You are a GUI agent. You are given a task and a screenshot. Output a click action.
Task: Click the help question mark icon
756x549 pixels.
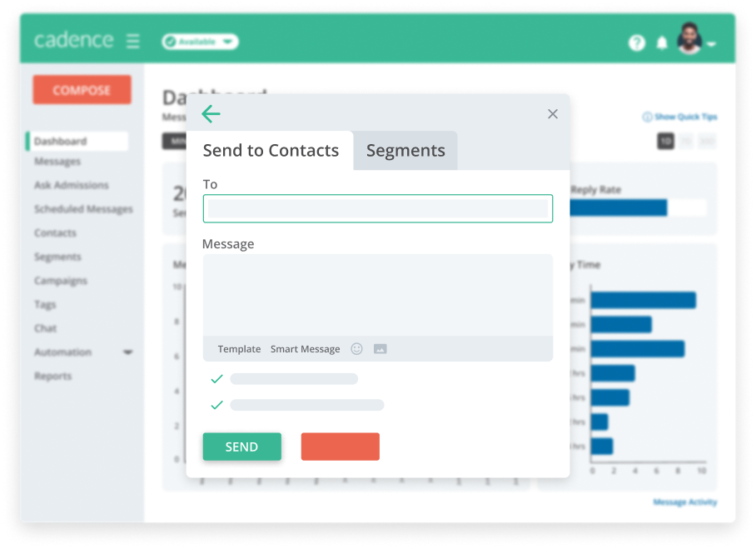[636, 42]
